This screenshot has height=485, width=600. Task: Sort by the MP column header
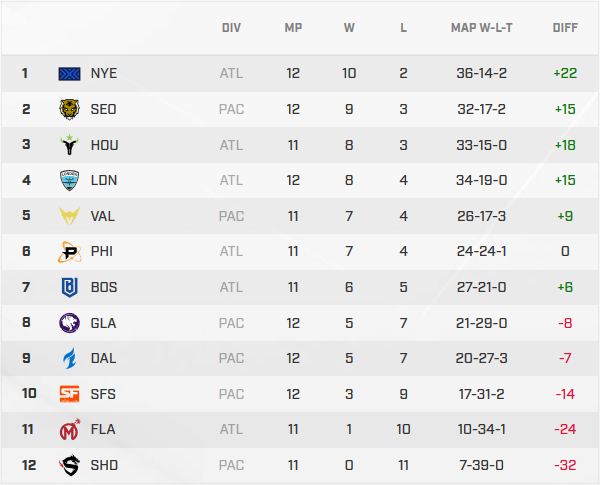(x=293, y=28)
